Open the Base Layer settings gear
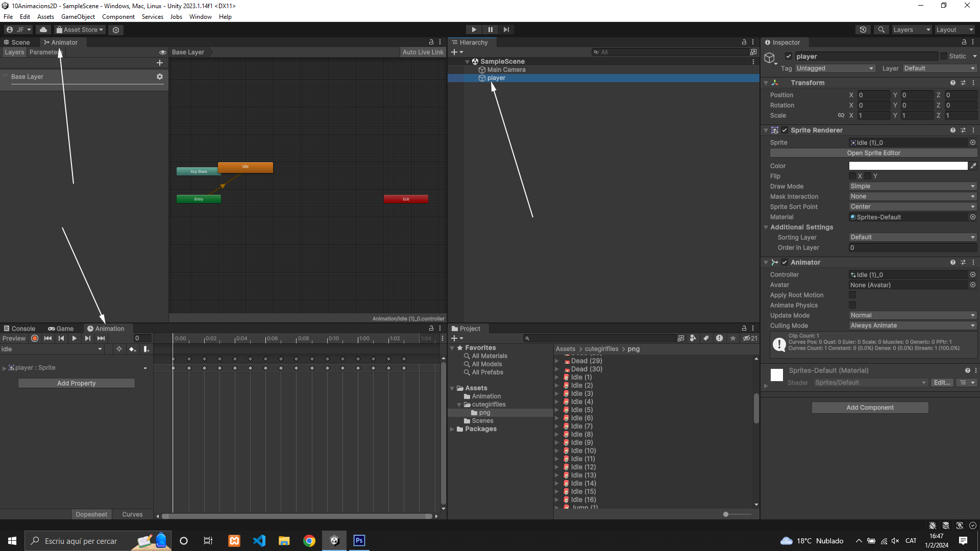980x551 pixels. tap(160, 77)
